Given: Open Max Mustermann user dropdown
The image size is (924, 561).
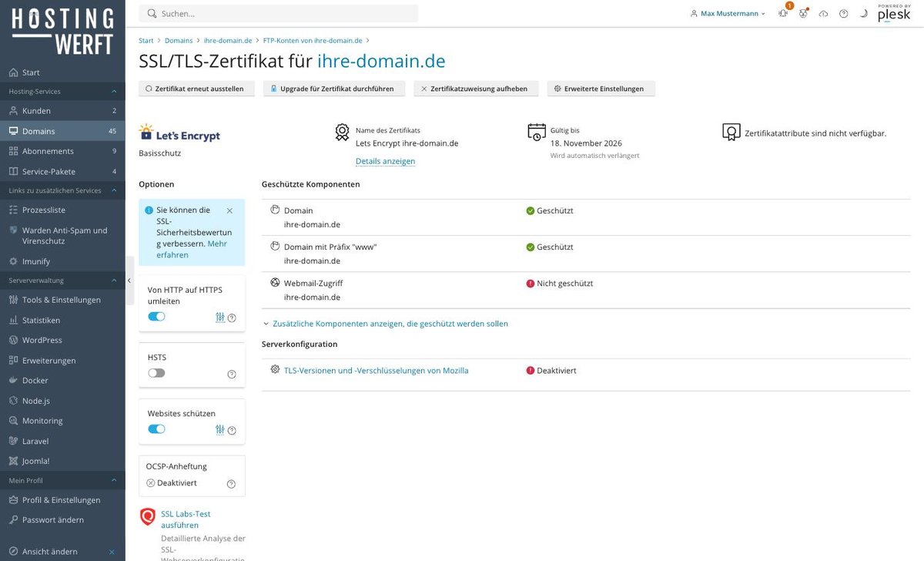Looking at the screenshot, I should 728,13.
